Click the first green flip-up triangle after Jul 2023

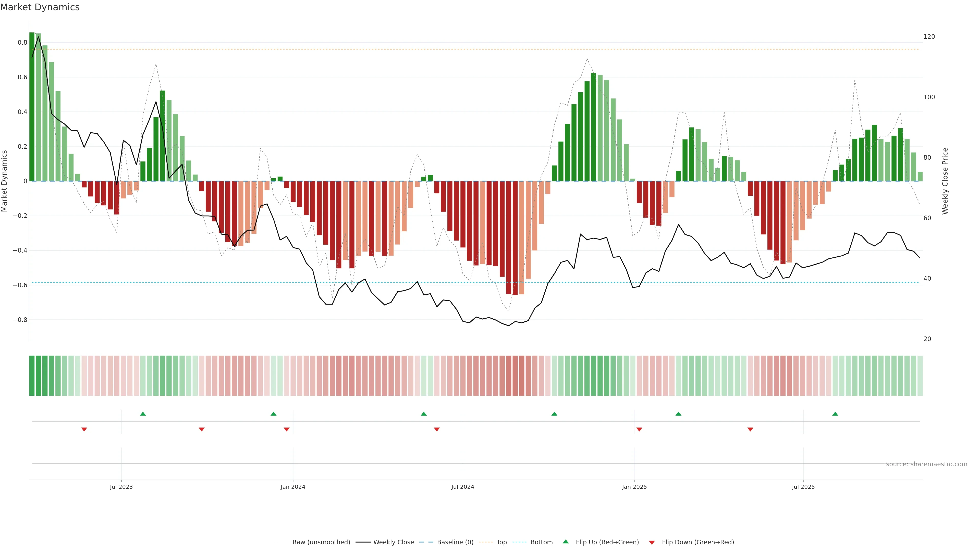(x=143, y=414)
